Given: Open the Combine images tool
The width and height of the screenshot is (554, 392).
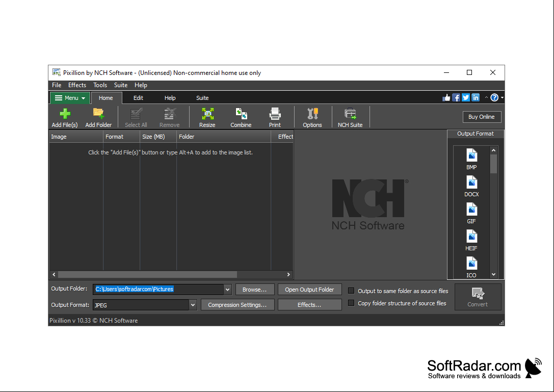Looking at the screenshot, I should (x=241, y=117).
